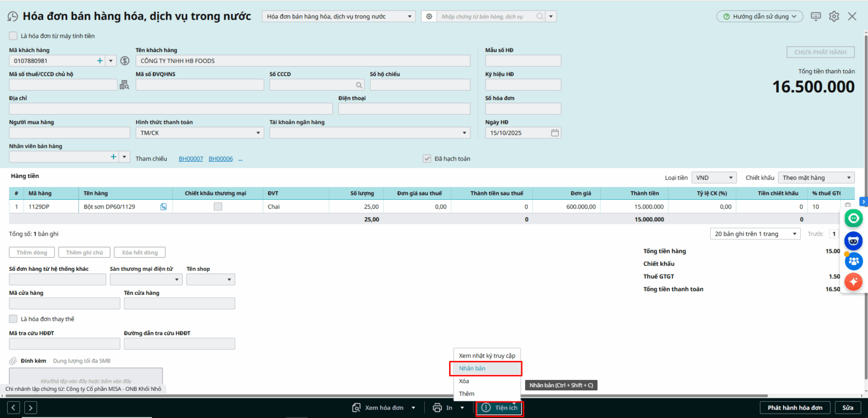The width and height of the screenshot is (868, 418).
Task: Select 'Nhân bản' from the popup menu
Action: coord(473,369)
